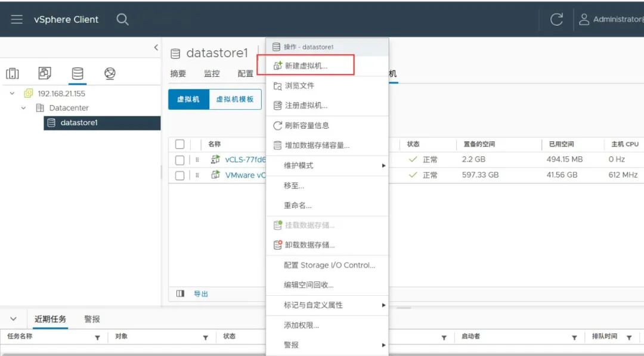Choose 增加数据存储容量... from context menu
644x356 pixels.
[327, 146]
